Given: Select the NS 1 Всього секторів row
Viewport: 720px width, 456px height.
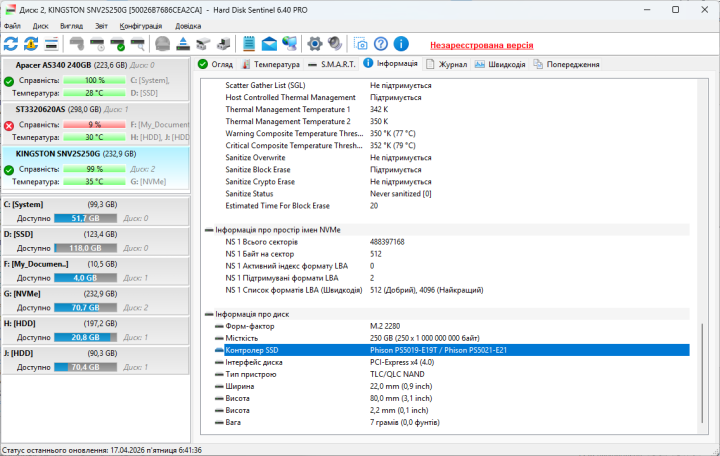Looking at the screenshot, I should (457, 242).
